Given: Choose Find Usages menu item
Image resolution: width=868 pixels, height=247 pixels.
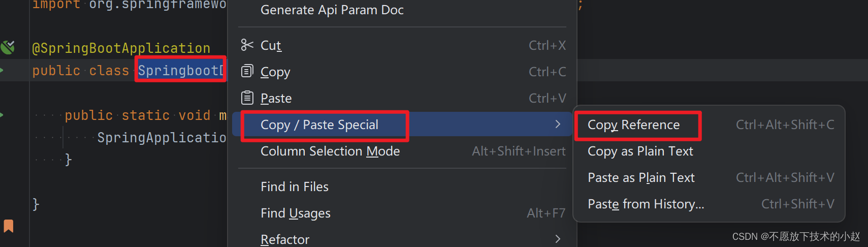Looking at the screenshot, I should point(296,213).
